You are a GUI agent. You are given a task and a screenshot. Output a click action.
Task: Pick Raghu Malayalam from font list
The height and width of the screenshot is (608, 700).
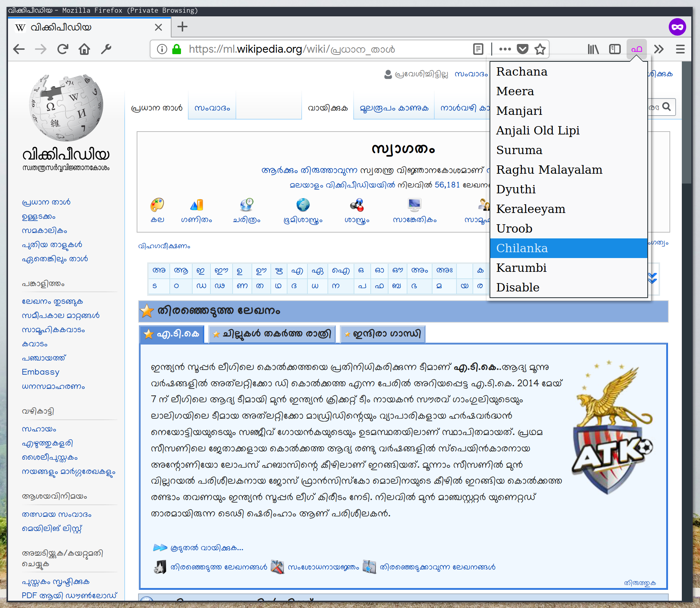click(x=569, y=170)
